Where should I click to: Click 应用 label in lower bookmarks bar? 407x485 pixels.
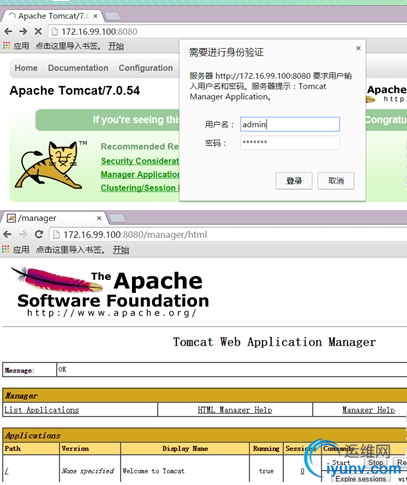pyautogui.click(x=21, y=250)
